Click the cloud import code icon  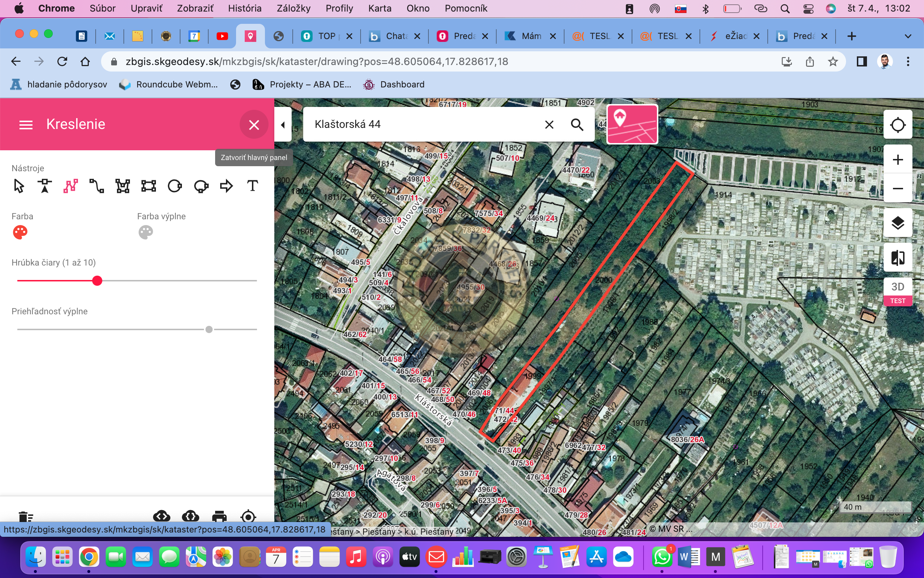(x=161, y=517)
